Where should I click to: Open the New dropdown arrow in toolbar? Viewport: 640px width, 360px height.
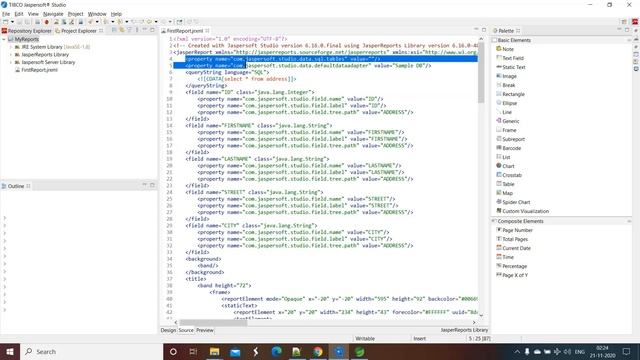pos(12,22)
